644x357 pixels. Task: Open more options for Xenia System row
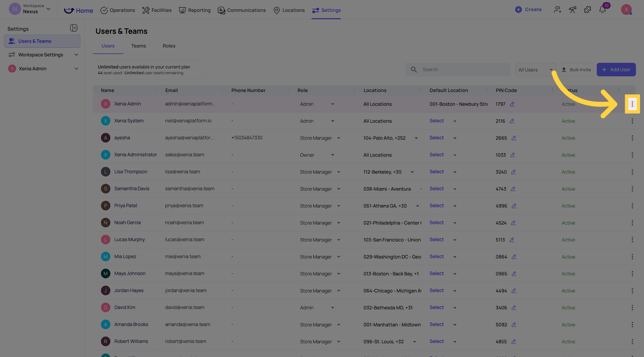632,121
